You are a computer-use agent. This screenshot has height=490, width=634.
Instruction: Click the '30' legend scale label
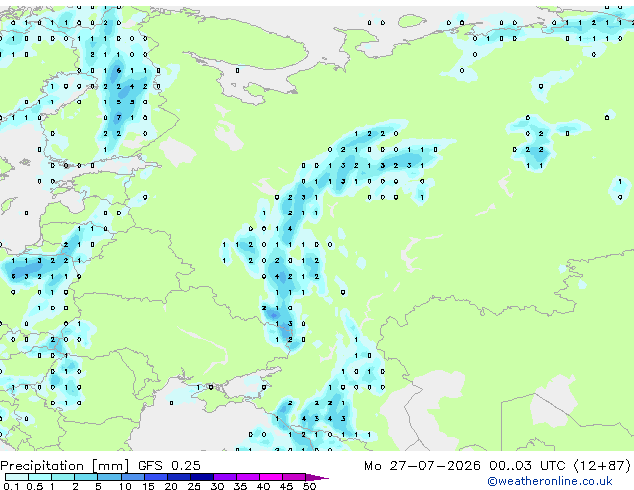click(217, 486)
